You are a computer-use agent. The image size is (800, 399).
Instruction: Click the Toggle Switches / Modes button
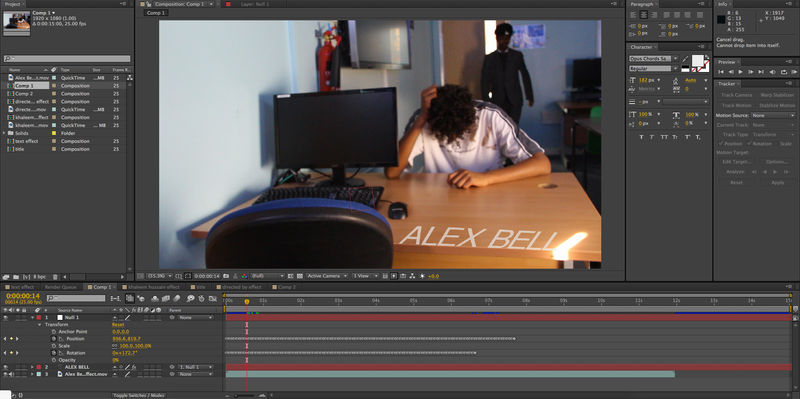[139, 395]
